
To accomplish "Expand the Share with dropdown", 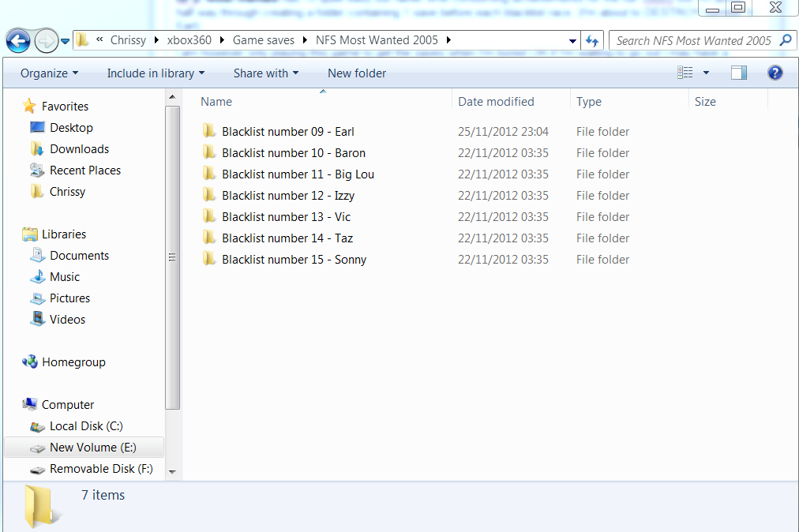I will tap(265, 73).
